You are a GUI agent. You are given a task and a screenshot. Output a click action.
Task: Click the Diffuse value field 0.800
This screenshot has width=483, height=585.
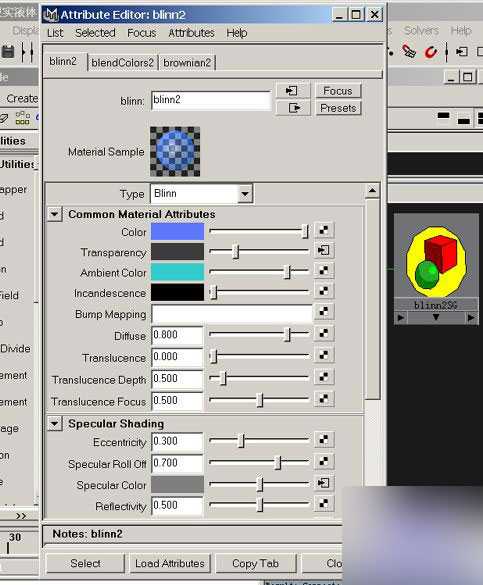[x=178, y=335]
